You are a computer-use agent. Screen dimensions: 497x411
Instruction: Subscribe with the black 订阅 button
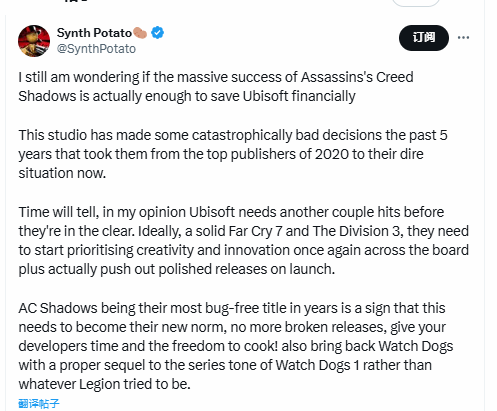pyautogui.click(x=424, y=38)
